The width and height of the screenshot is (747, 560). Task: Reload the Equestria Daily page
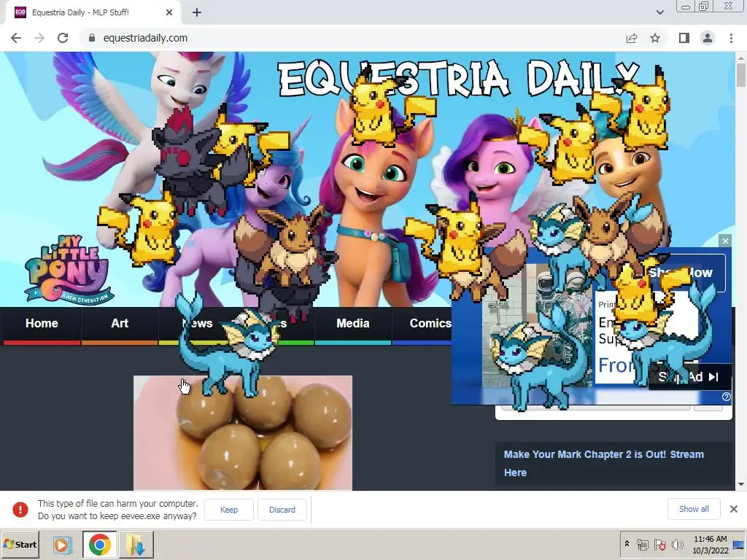(63, 38)
